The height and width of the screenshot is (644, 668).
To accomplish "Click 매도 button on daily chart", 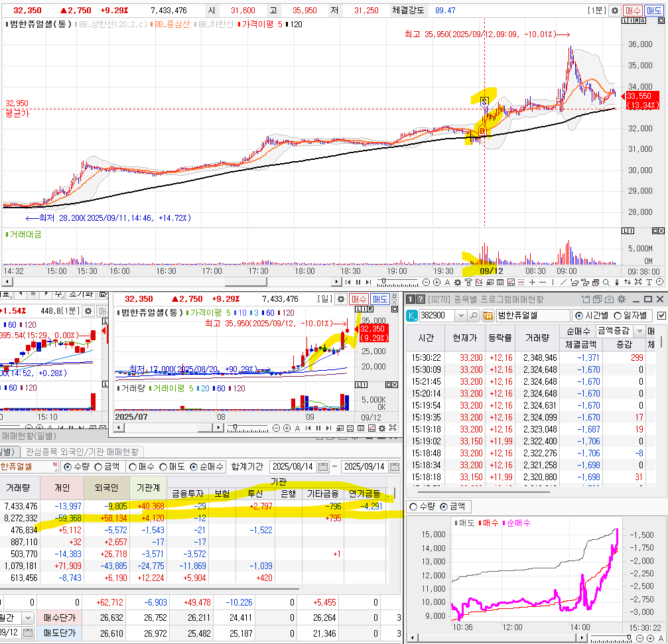I will tap(379, 299).
